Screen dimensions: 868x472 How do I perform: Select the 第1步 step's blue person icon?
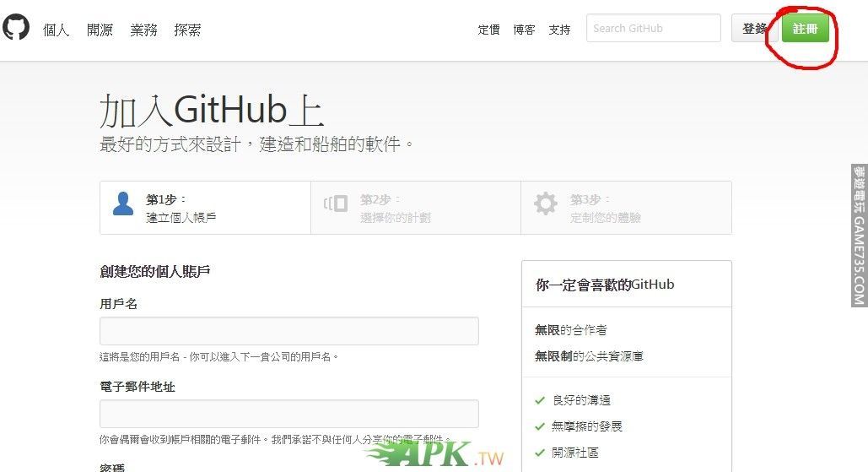click(x=123, y=203)
